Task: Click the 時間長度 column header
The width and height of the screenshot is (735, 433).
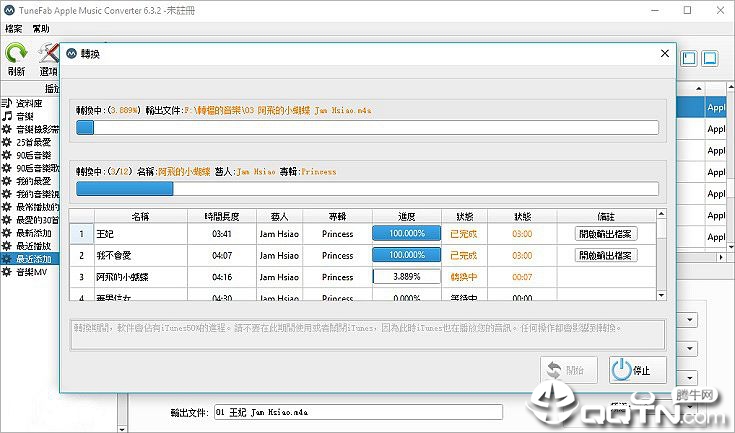Action: 222,216
